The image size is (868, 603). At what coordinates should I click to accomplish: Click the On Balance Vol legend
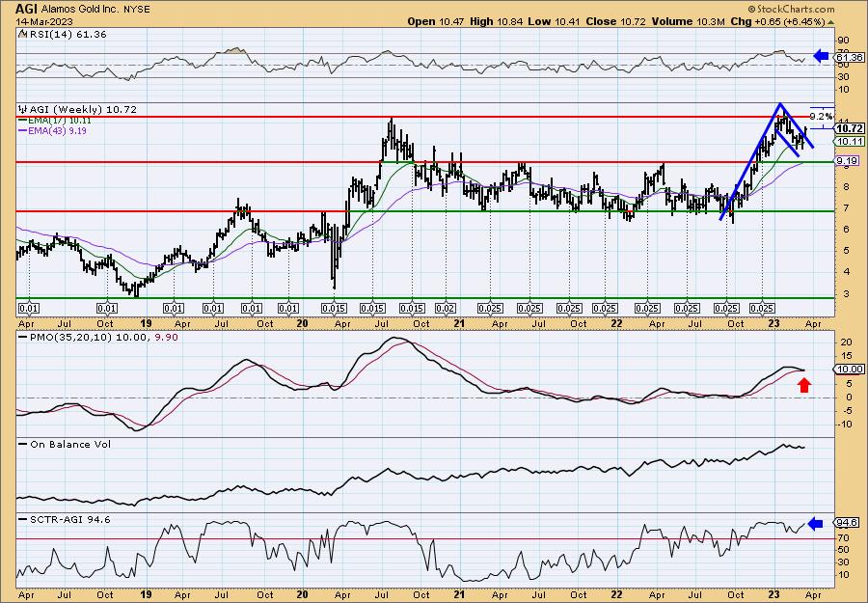click(x=69, y=444)
